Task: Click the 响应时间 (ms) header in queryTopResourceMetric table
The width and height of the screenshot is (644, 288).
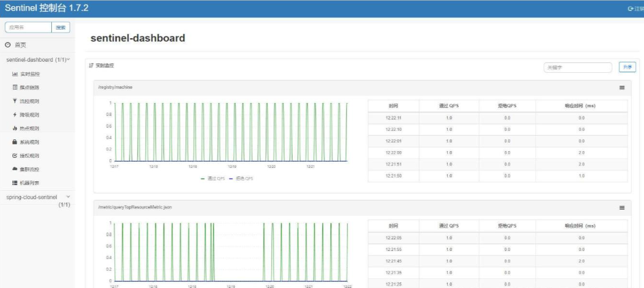Action: coord(582,226)
